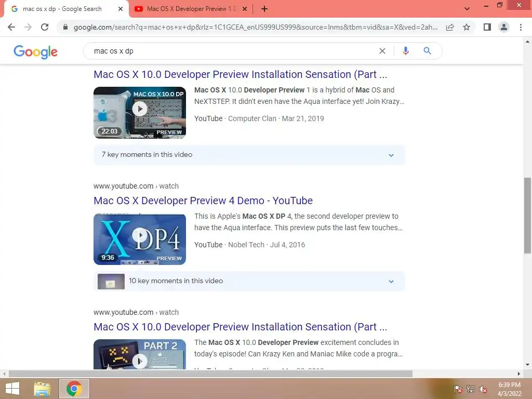532x399 pixels.
Task: Play the 9:36 X DP4 video thumbnail
Action: [140, 239]
